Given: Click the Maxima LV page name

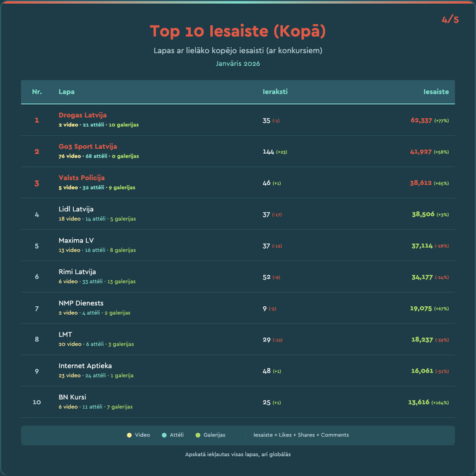Looking at the screenshot, I should (x=76, y=240).
